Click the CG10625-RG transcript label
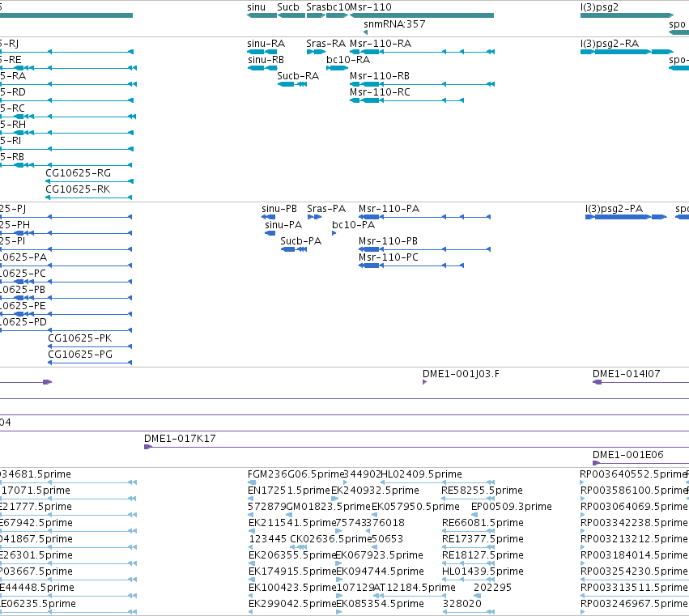The width and height of the screenshot is (689, 616). pos(79,173)
